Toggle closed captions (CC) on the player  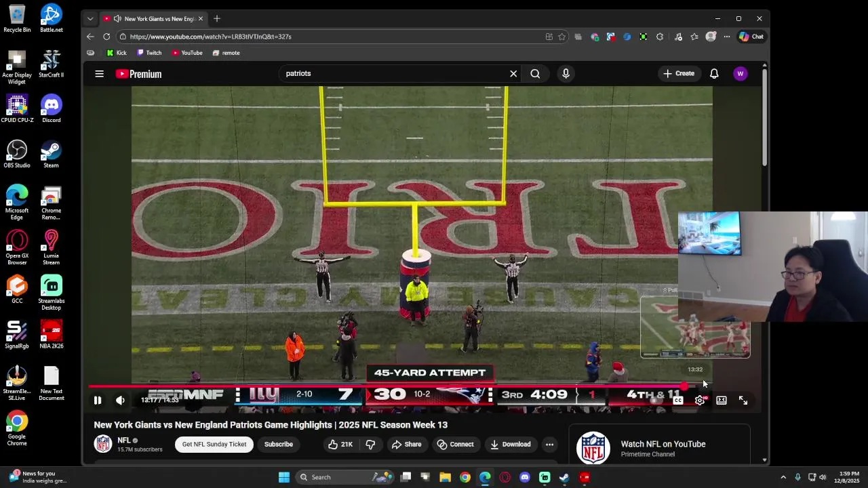(677, 401)
